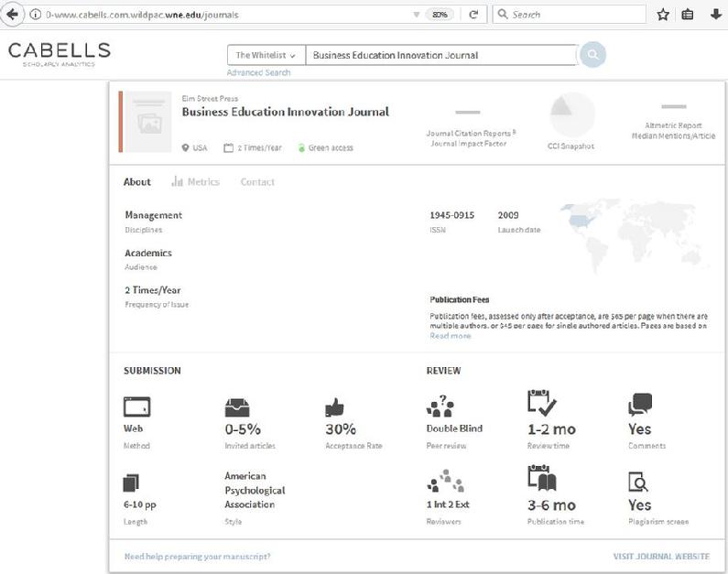The width and height of the screenshot is (728, 574).
Task: Click the Web submission method icon
Action: (136, 406)
